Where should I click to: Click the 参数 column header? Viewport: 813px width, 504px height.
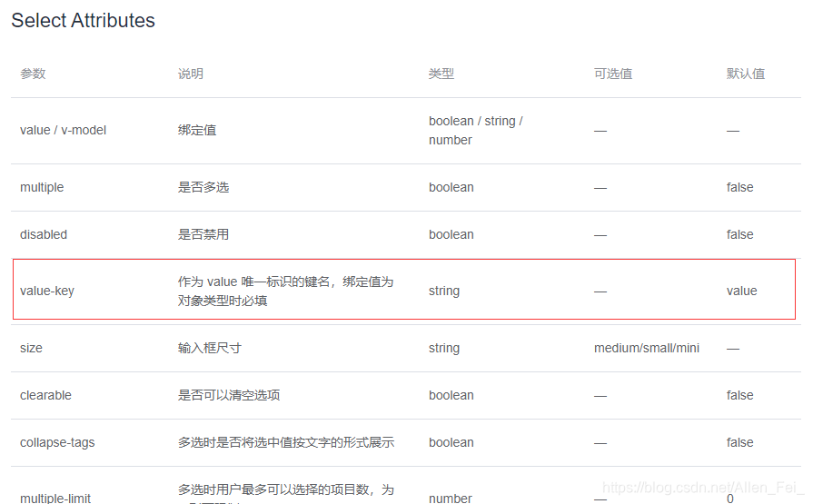click(x=34, y=74)
